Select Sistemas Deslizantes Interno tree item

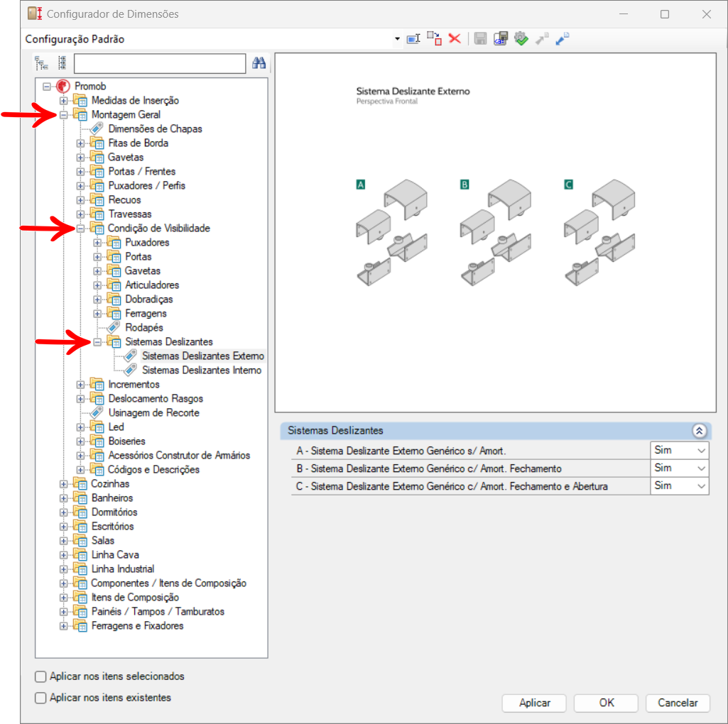201,371
